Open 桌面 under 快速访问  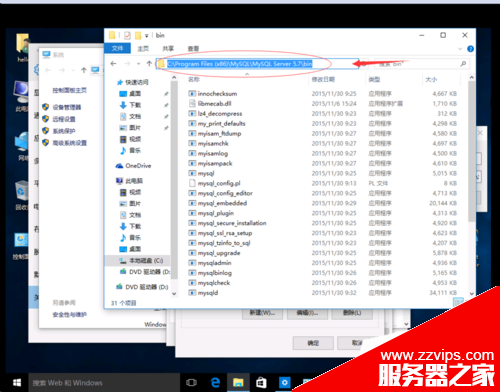click(135, 94)
